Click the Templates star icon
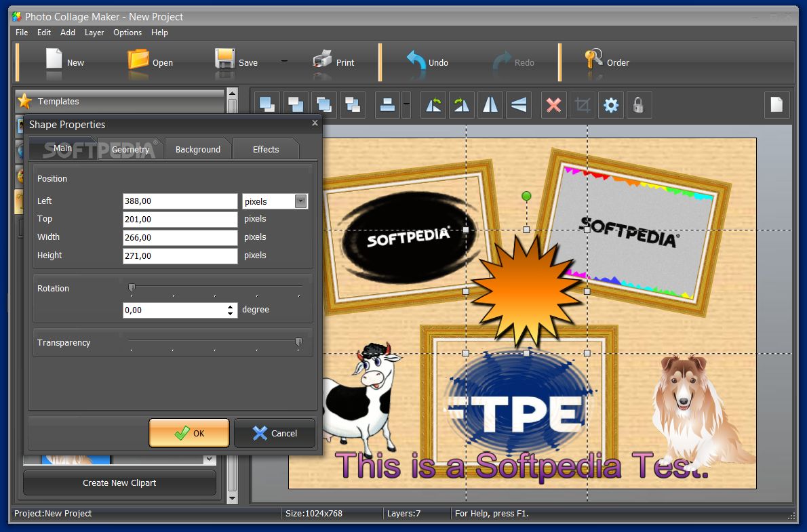The width and height of the screenshot is (807, 532). coord(24,101)
